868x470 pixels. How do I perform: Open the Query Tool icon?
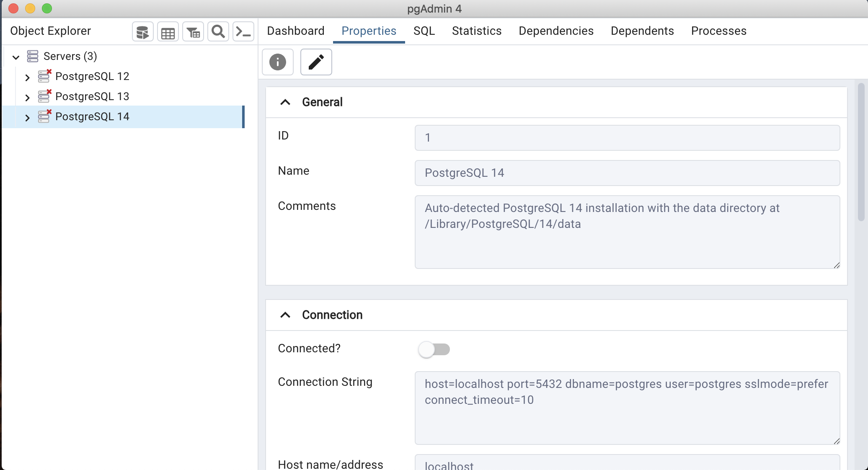tap(143, 32)
